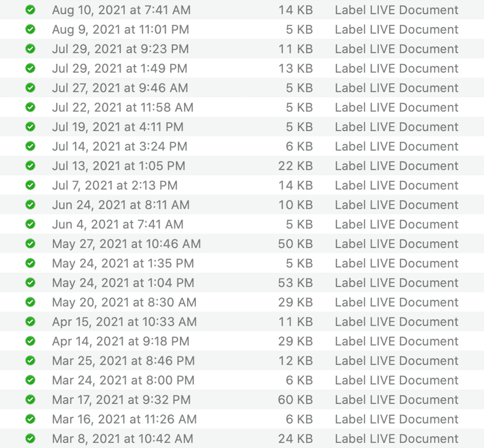The height and width of the screenshot is (448, 484).
Task: Click the sync checkmark on Jun 4, 2021 row
Action: 30,224
